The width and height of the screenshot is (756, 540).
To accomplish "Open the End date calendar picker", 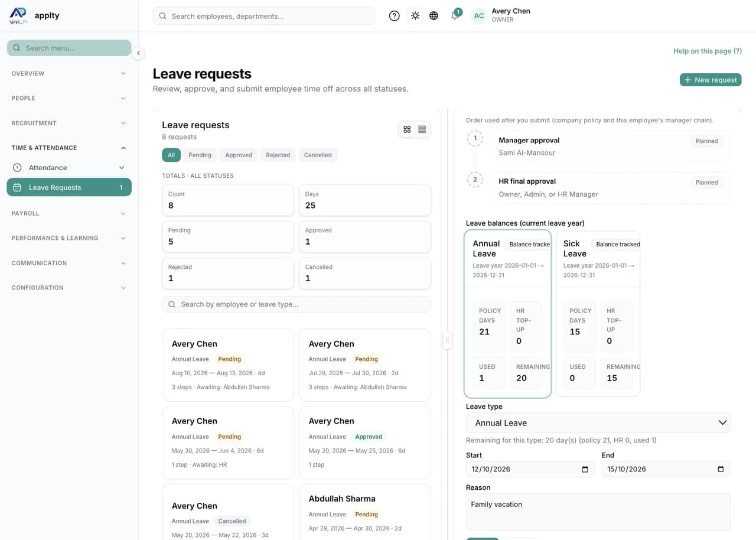I will click(721, 469).
